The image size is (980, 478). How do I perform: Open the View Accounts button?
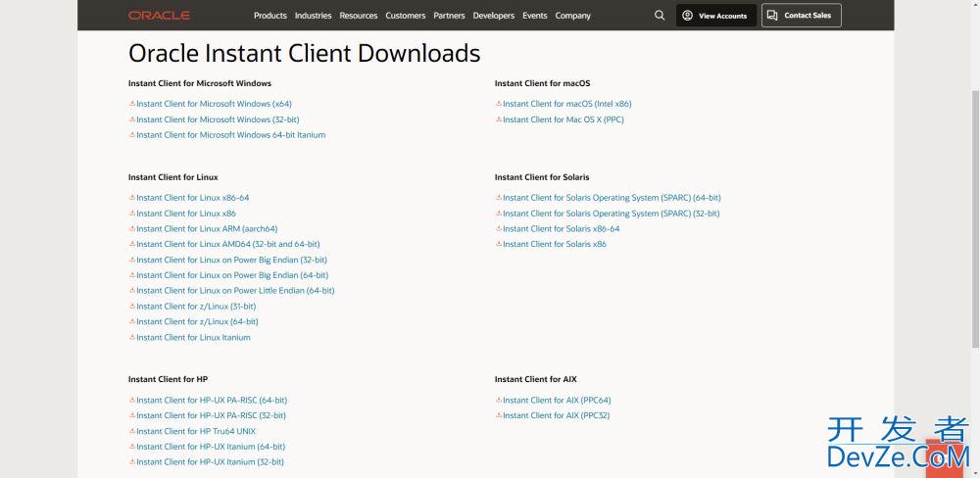click(x=716, y=16)
